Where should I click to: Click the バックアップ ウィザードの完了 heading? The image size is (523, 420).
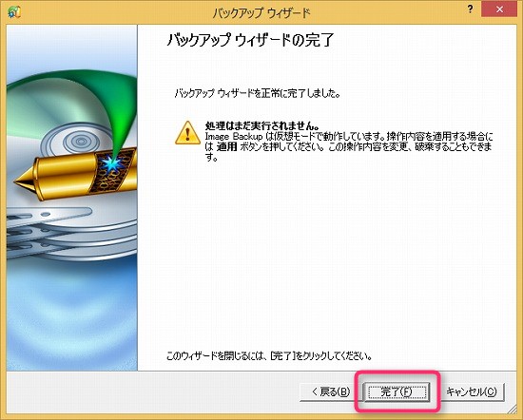coord(250,40)
